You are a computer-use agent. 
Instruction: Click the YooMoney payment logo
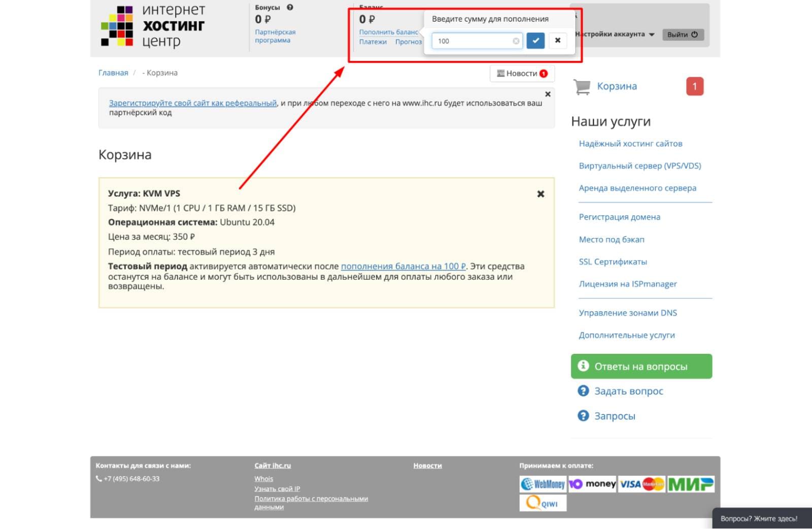click(592, 484)
